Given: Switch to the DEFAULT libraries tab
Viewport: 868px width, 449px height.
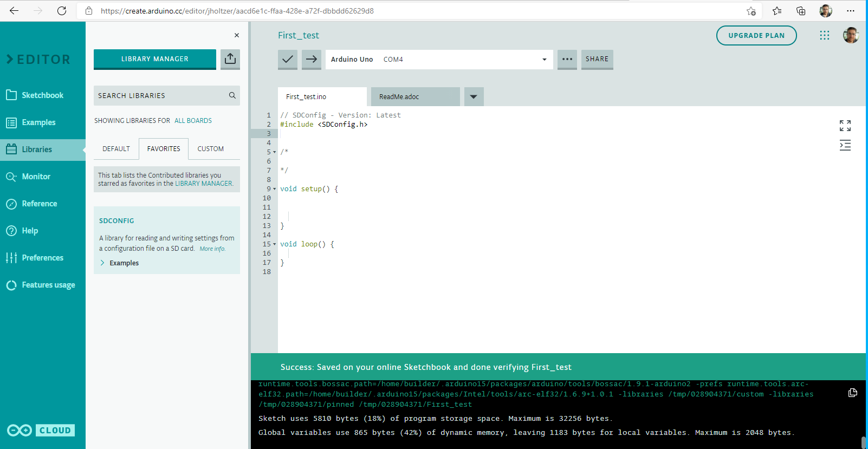Looking at the screenshot, I should pyautogui.click(x=116, y=149).
